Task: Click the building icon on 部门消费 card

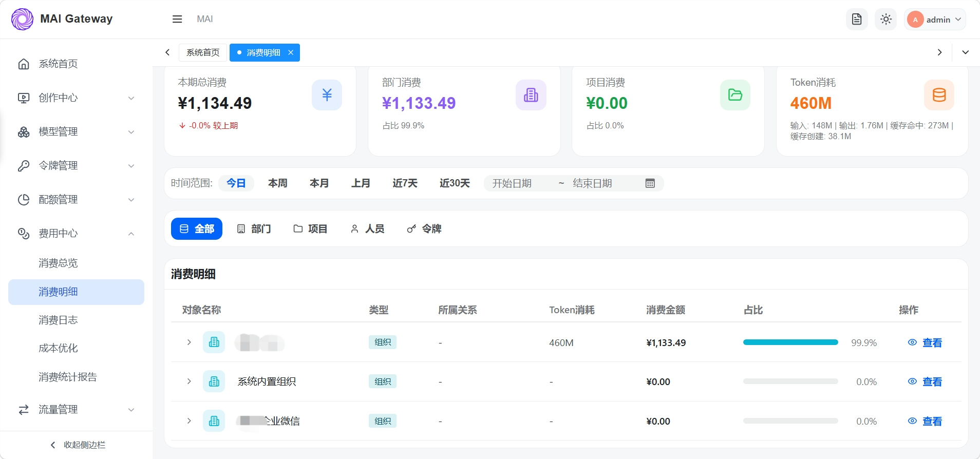Action: [x=531, y=95]
